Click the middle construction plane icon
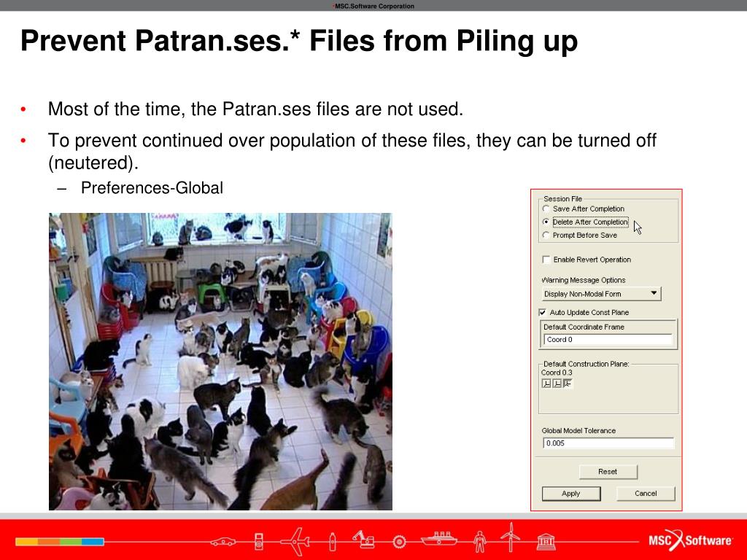The image size is (747, 560). pos(557,384)
